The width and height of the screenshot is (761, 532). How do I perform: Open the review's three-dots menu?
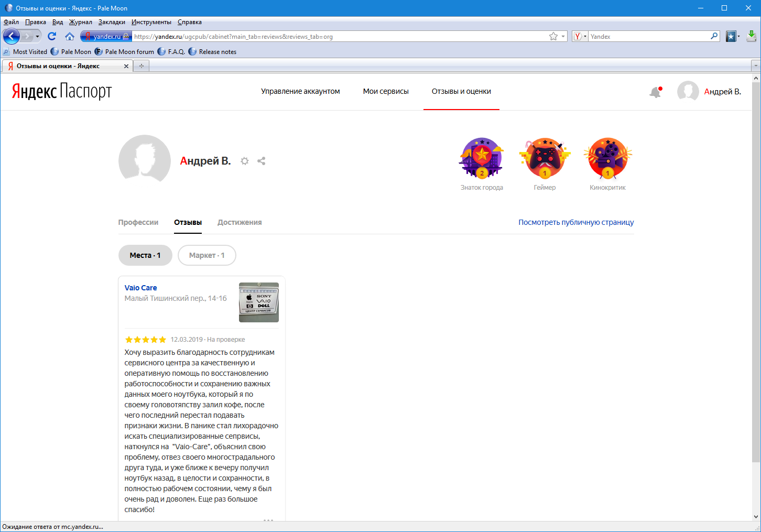pos(268,519)
